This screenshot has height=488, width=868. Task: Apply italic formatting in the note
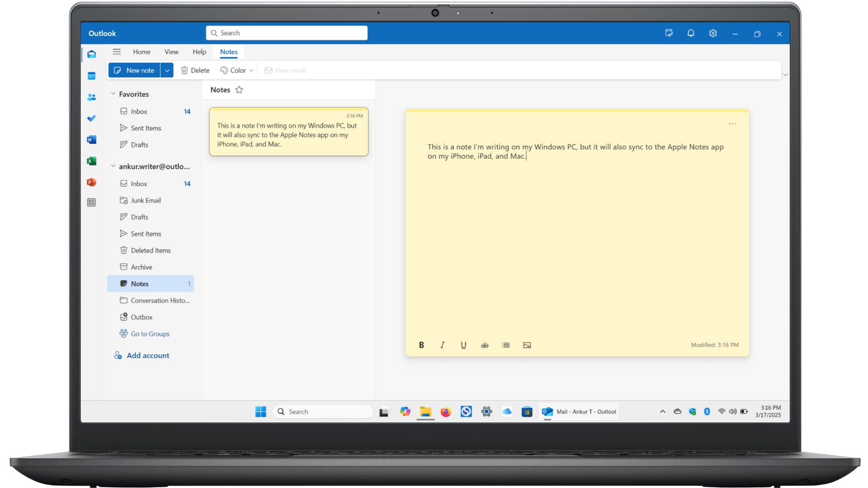click(442, 345)
